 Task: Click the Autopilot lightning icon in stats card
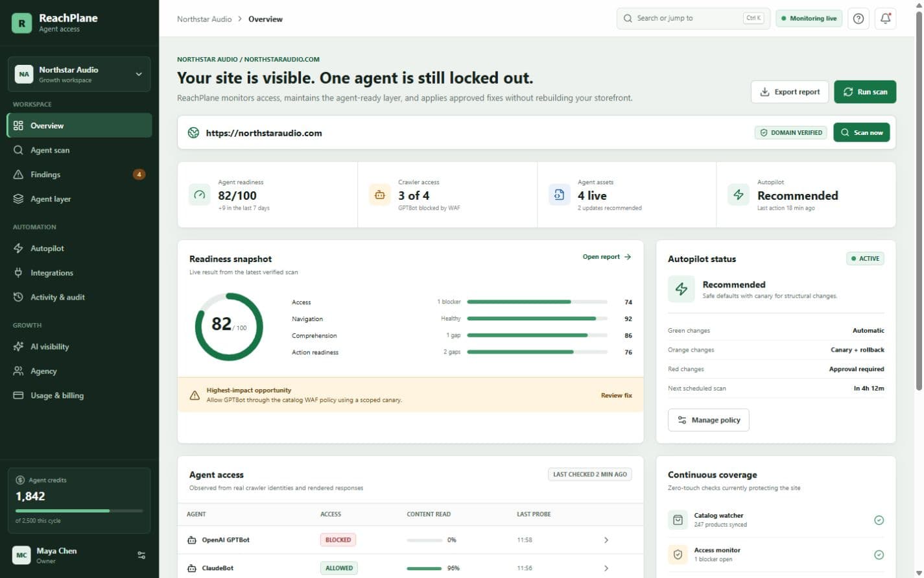[x=739, y=195]
